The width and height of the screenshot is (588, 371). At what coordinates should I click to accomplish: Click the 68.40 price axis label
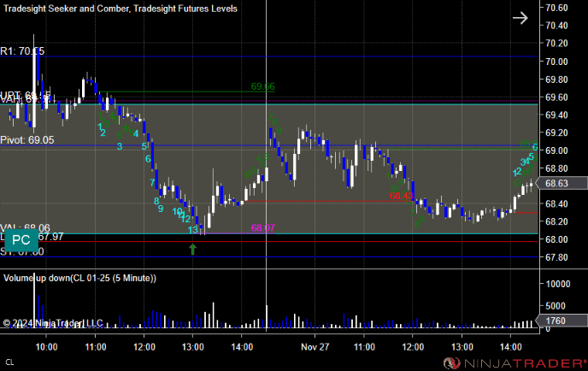pos(556,204)
